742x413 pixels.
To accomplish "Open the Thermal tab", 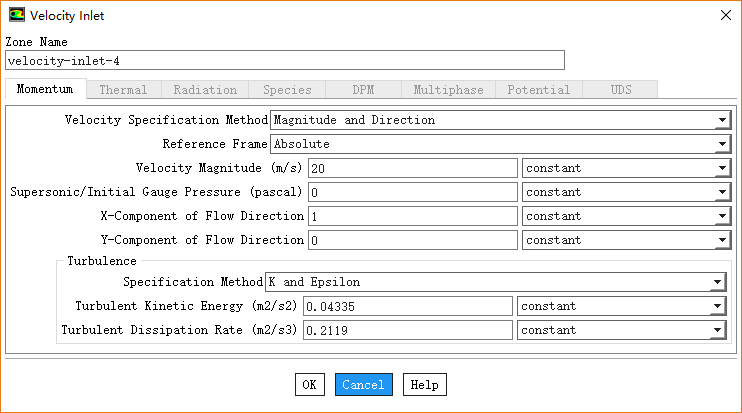I will [123, 90].
